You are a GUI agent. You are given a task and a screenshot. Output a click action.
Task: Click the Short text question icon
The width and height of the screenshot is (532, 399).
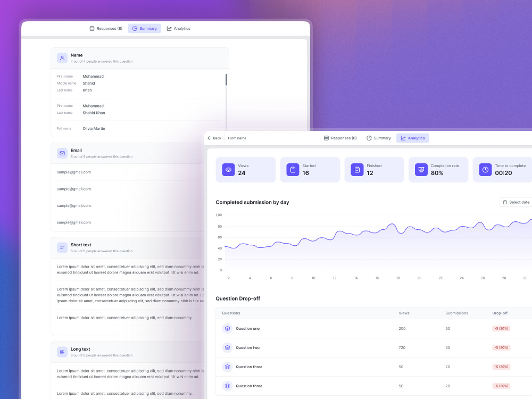pyautogui.click(x=62, y=248)
